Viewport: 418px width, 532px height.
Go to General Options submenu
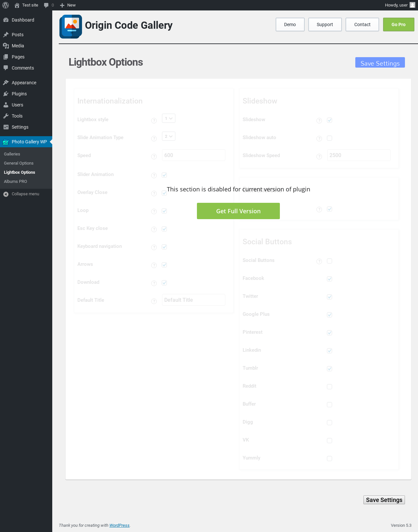coord(19,163)
